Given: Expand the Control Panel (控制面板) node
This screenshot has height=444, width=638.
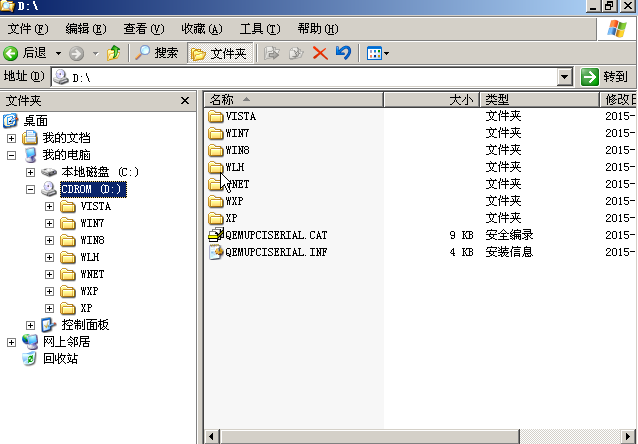Looking at the screenshot, I should pos(30,325).
